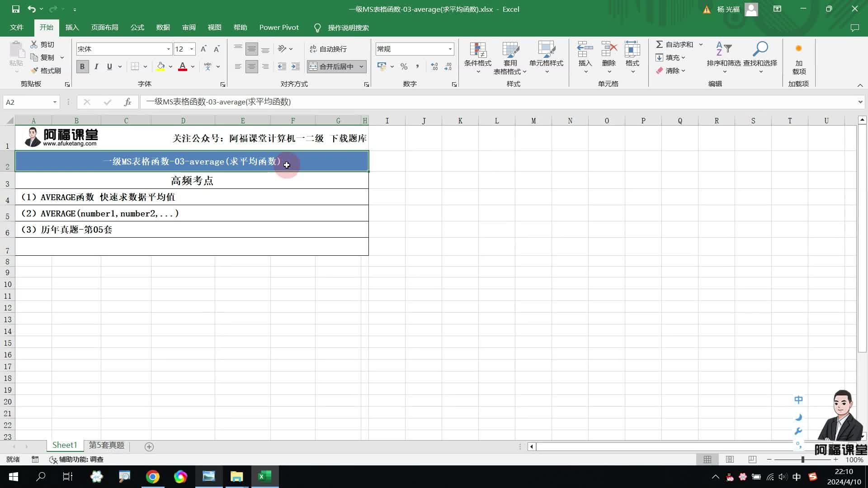Expand AutoSum dropdown arrow
Screen dimensions: 868x488
pyautogui.click(x=701, y=44)
